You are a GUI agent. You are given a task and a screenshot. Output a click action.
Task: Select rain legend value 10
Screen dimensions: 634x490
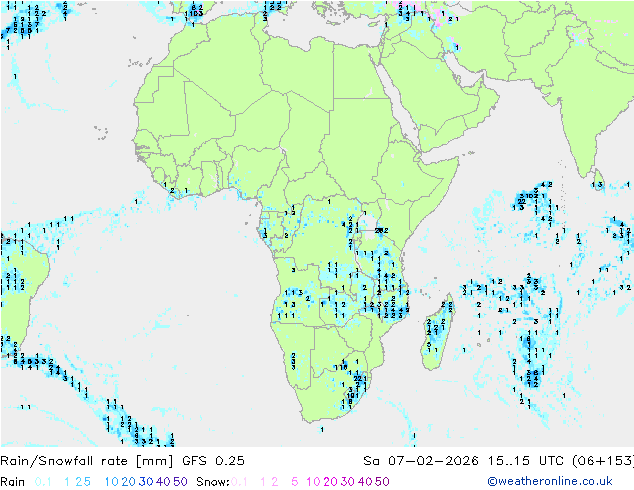coord(111,482)
